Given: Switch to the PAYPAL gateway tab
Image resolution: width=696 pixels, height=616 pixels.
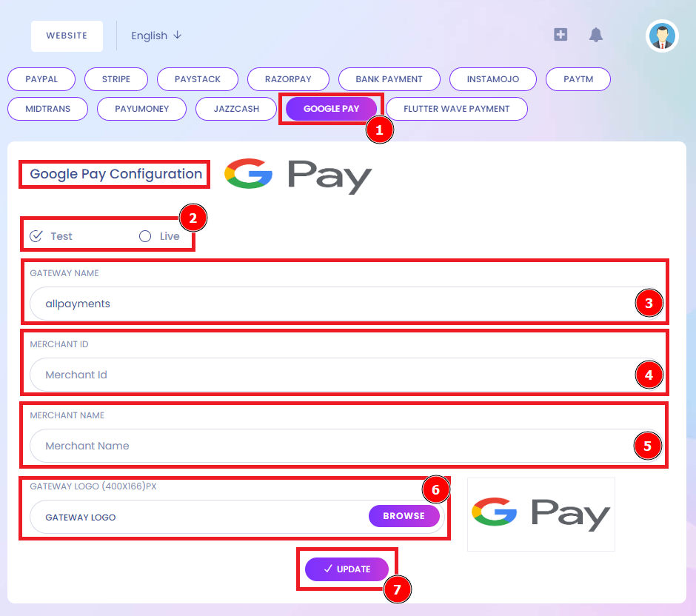Looking at the screenshot, I should pos(41,79).
